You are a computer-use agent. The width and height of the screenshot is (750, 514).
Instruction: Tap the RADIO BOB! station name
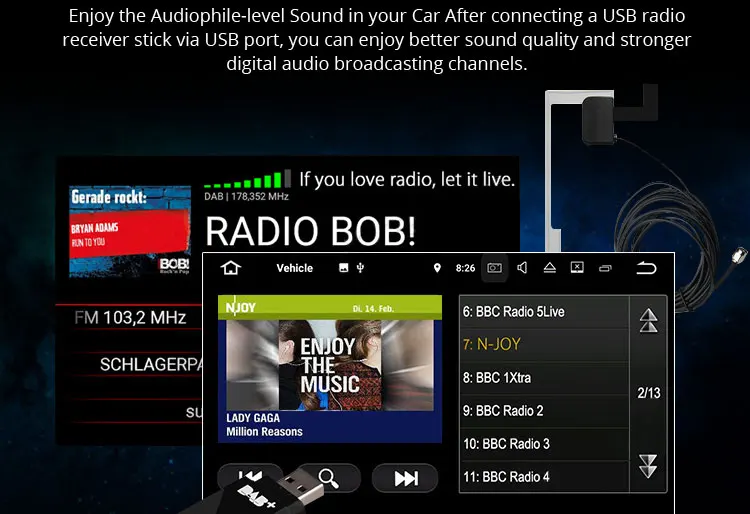pyautogui.click(x=311, y=231)
